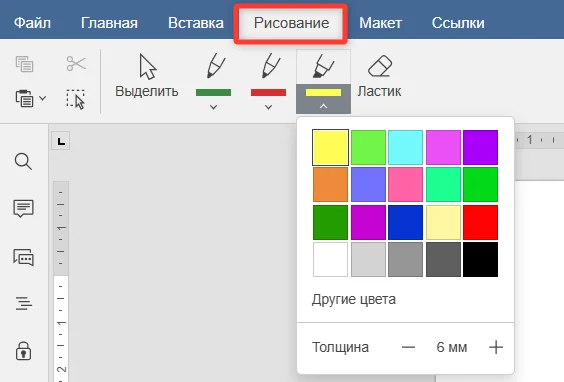Pick the dark green swatch, third row
Image resolution: width=564 pixels, height=382 pixels.
pos(330,222)
